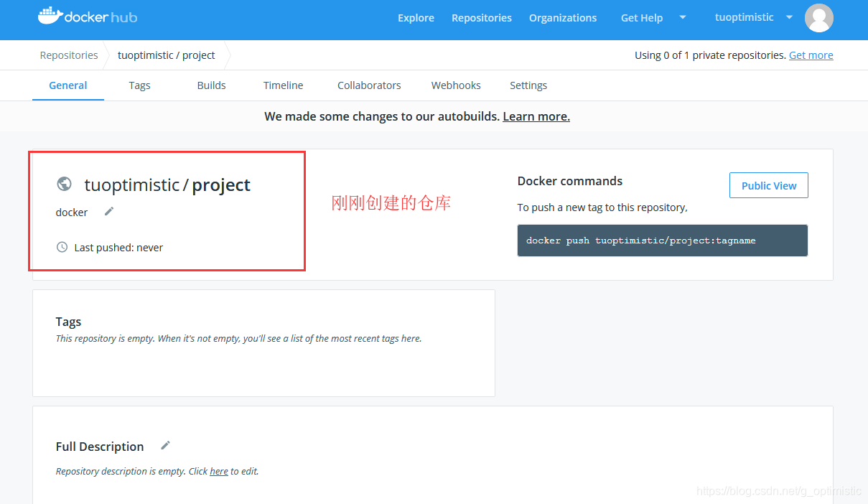Expand the tuoptimistic account dropdown arrow
This screenshot has width=868, height=504.
point(789,17)
